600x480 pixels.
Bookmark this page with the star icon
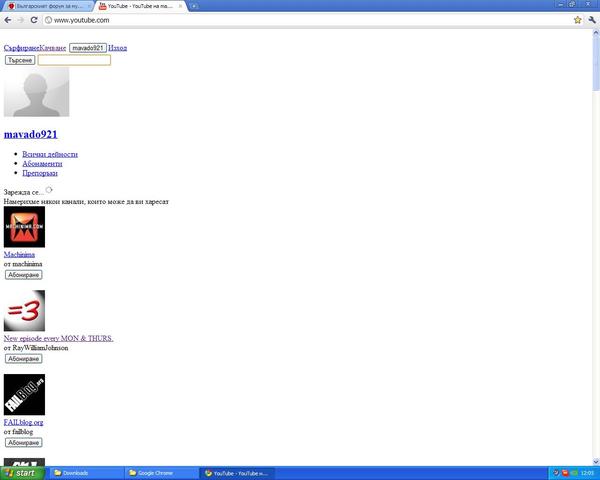pos(577,20)
